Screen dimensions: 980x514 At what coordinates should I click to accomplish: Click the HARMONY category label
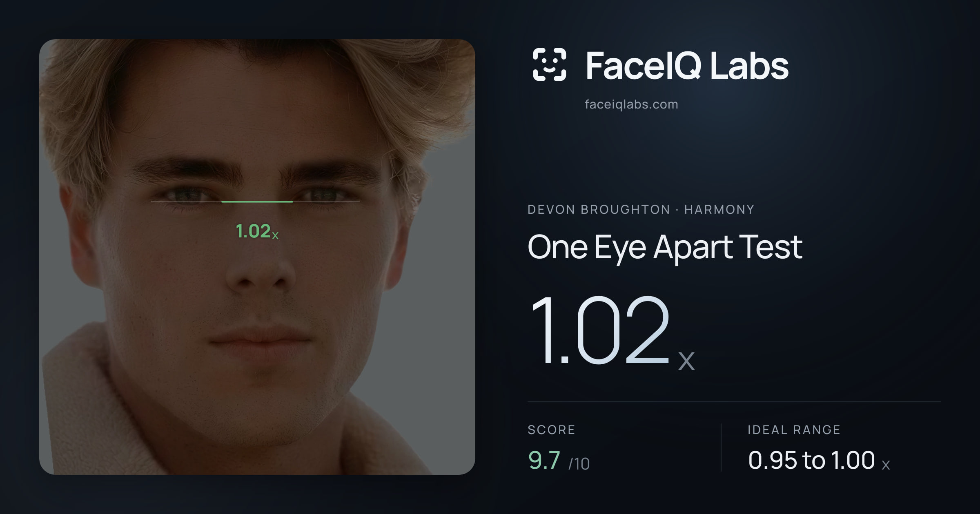[x=719, y=210]
